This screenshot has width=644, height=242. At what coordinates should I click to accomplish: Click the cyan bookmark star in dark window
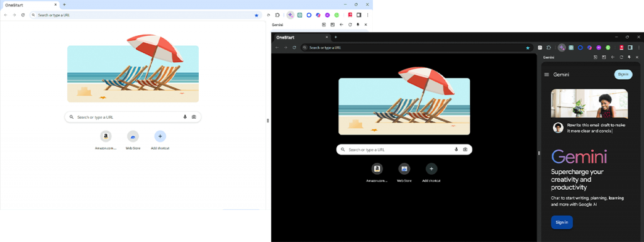click(528, 48)
